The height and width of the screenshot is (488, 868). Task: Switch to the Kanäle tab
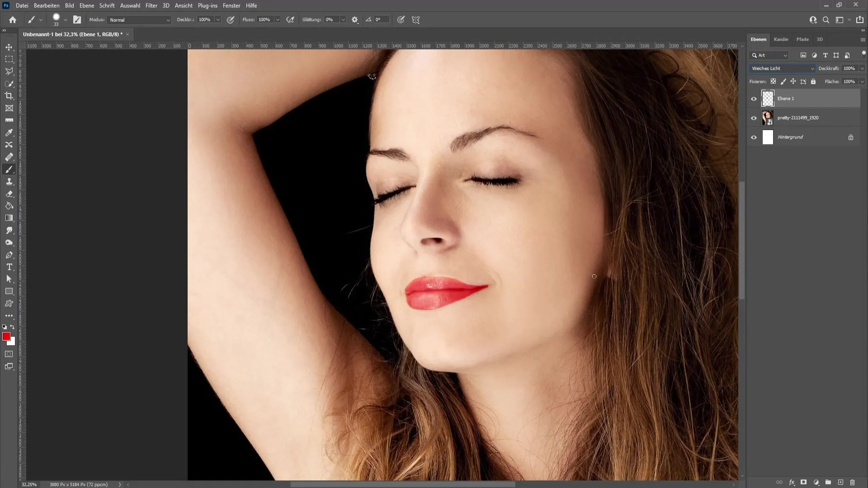point(782,39)
